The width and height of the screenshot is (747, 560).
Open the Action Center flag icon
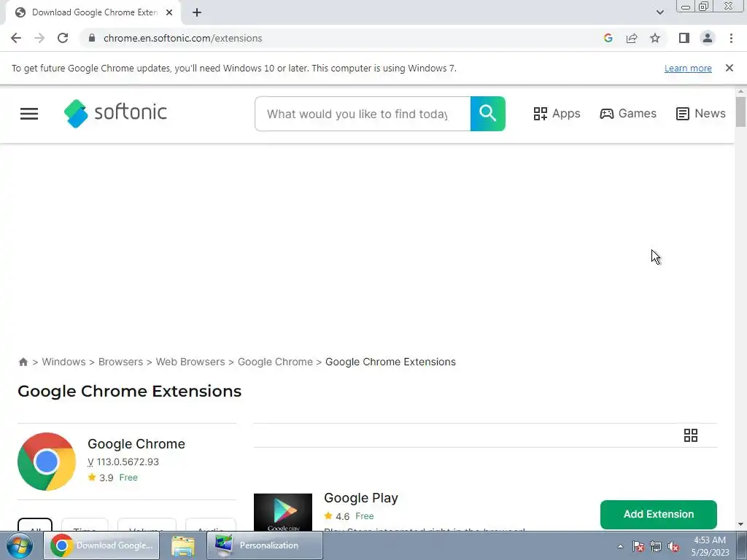coord(638,546)
